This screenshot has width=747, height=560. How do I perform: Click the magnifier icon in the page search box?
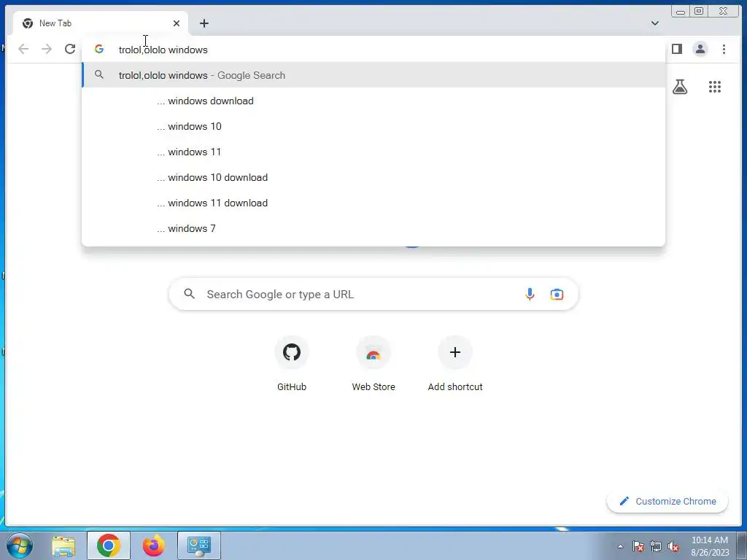click(x=189, y=294)
